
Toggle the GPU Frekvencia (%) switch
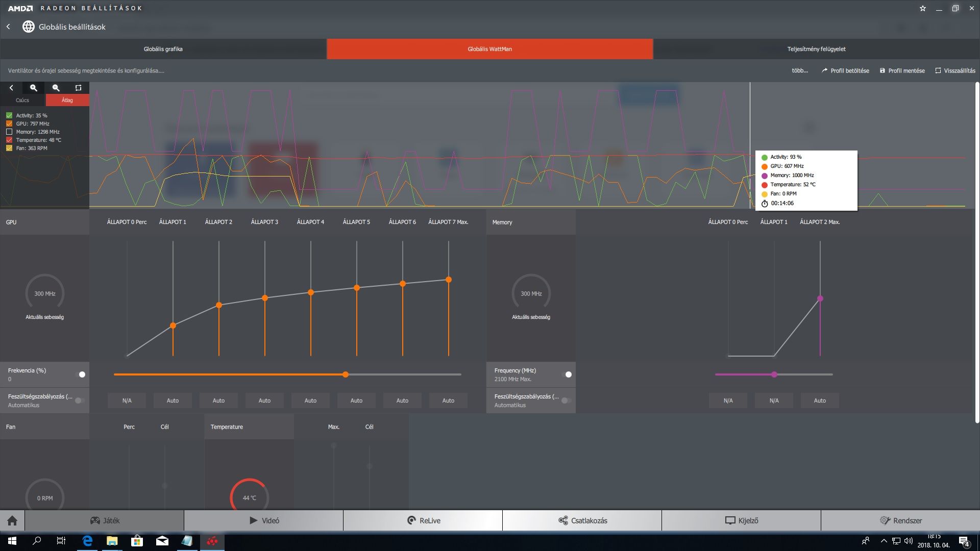[x=80, y=374]
